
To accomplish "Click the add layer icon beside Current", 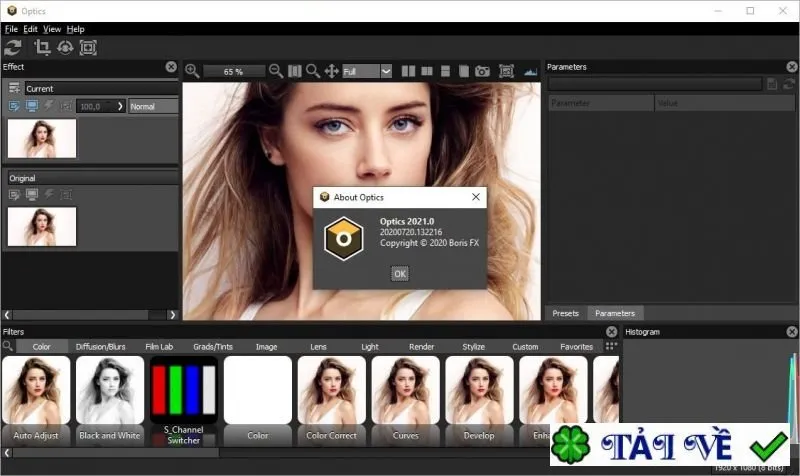I will click(x=14, y=88).
